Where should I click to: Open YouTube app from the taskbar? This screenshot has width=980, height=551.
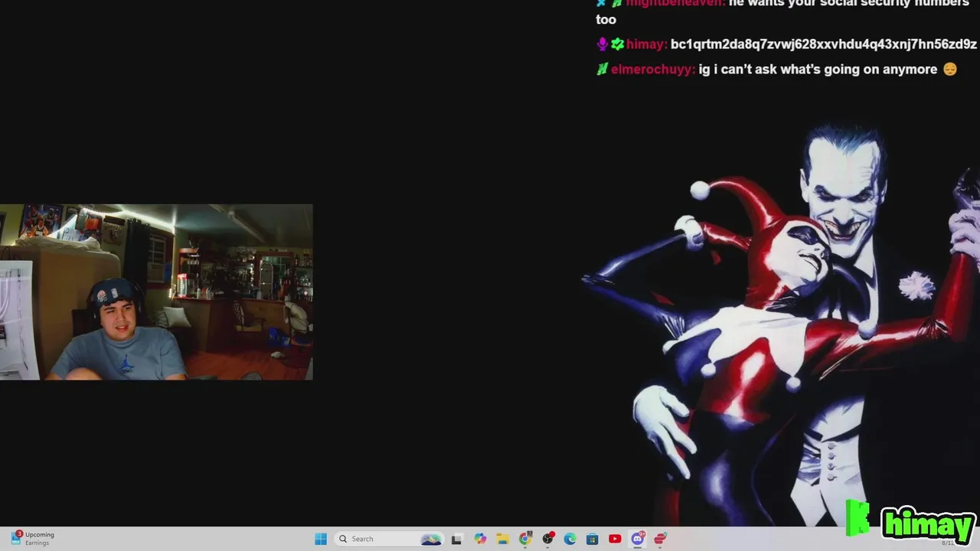615,539
